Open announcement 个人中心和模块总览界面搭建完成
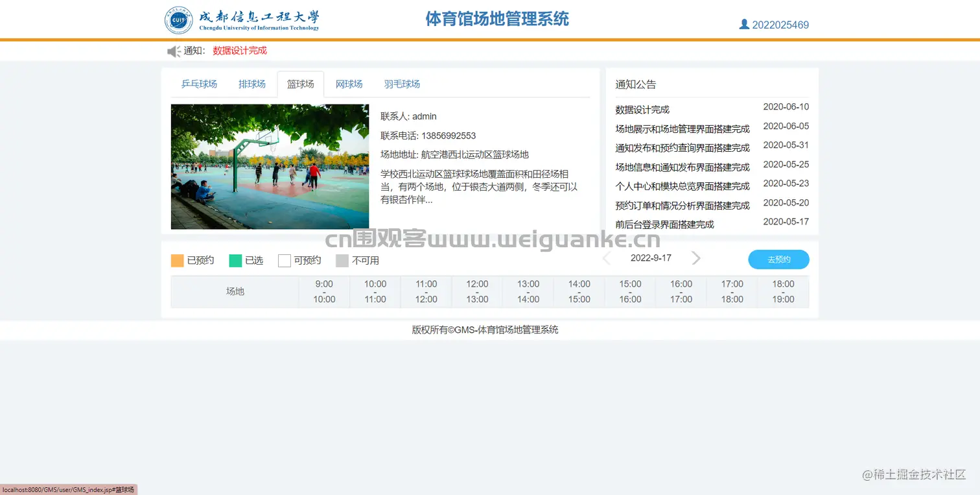 (x=682, y=186)
